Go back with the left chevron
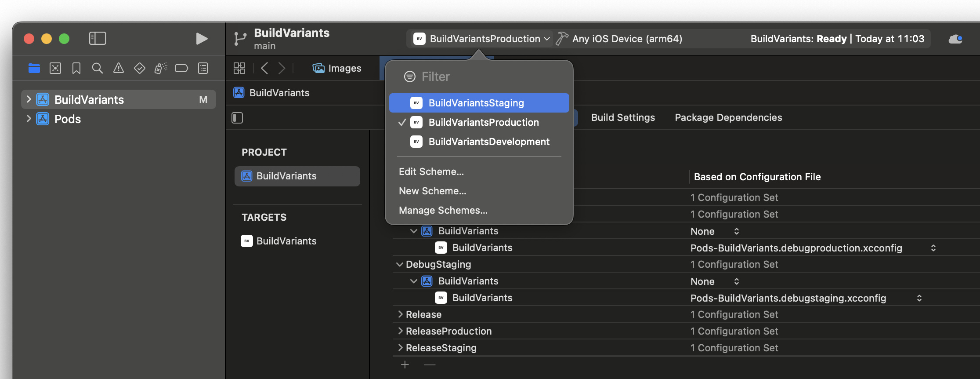Image resolution: width=980 pixels, height=379 pixels. pyautogui.click(x=264, y=68)
